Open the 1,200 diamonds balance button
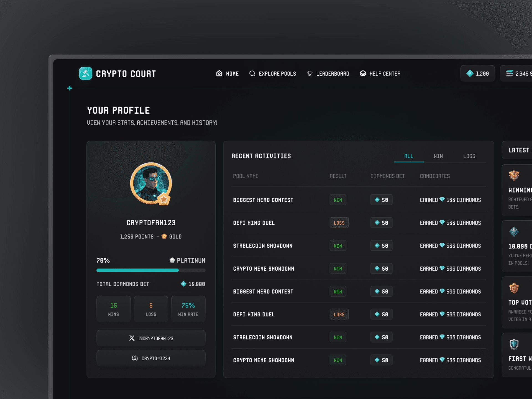Screen dimensions: 532x399 (x=477, y=73)
